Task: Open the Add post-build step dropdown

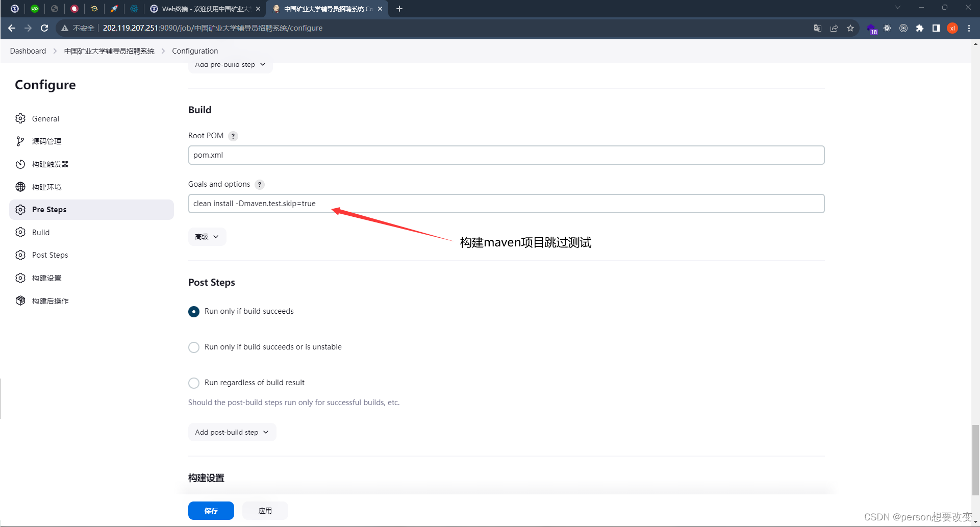Action: click(x=232, y=432)
